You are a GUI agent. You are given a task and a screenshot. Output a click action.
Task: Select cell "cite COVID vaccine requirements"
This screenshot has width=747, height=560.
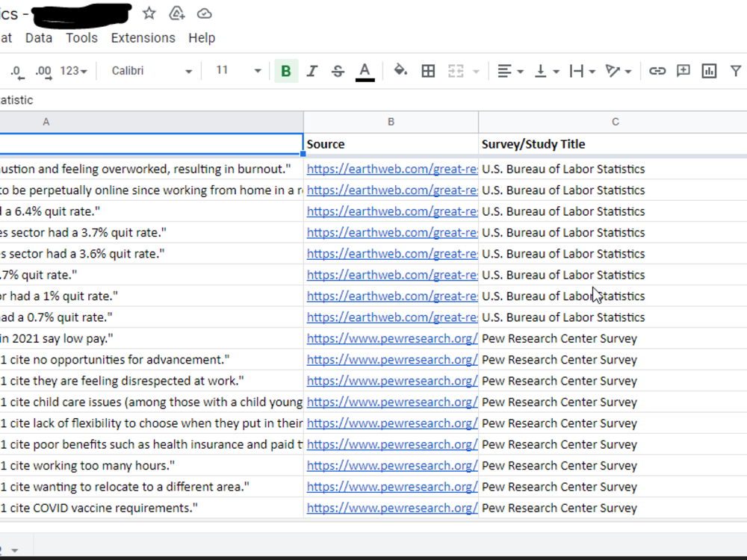[x=152, y=508]
